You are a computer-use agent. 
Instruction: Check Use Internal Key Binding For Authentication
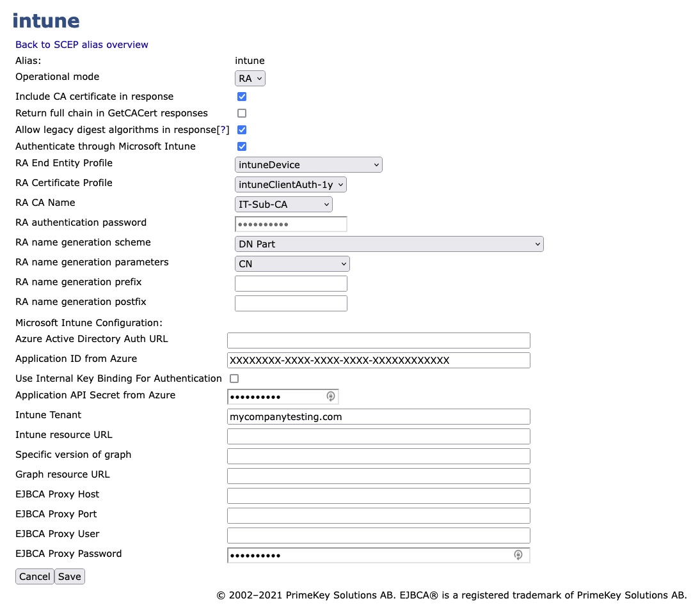[x=234, y=378]
